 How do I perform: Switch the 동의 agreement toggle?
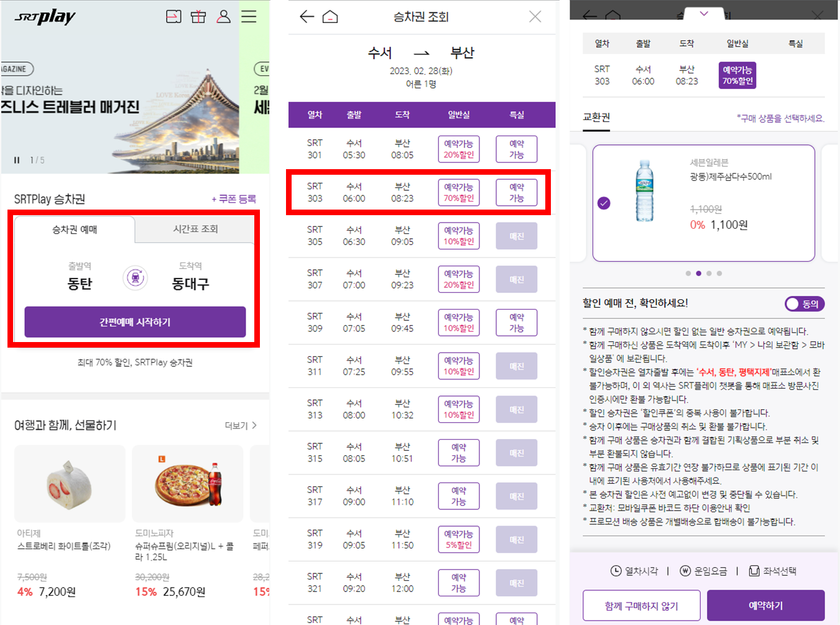(805, 303)
